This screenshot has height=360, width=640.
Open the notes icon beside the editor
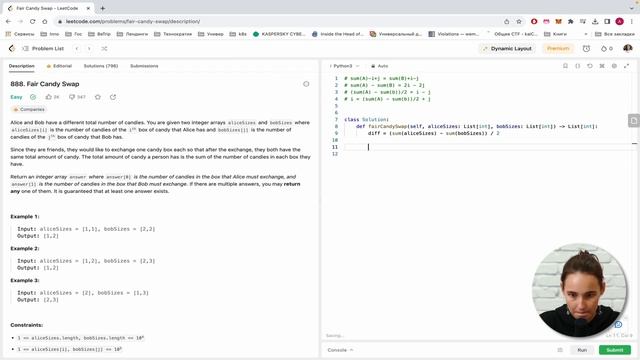(x=633, y=121)
